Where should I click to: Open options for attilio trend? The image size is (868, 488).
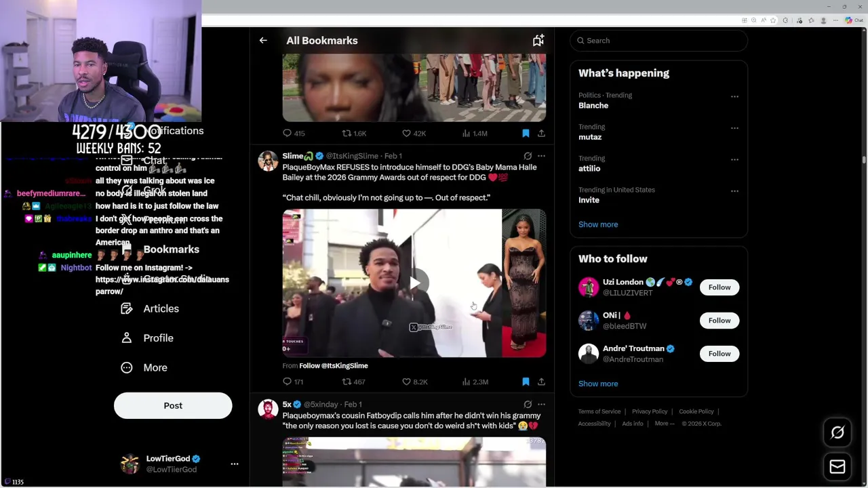pyautogui.click(x=734, y=159)
